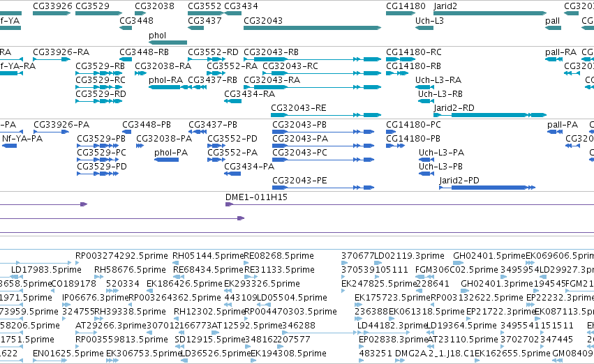The image size is (594, 364).
Task: Open EST RH58676.5prime label
Action: coord(131,270)
